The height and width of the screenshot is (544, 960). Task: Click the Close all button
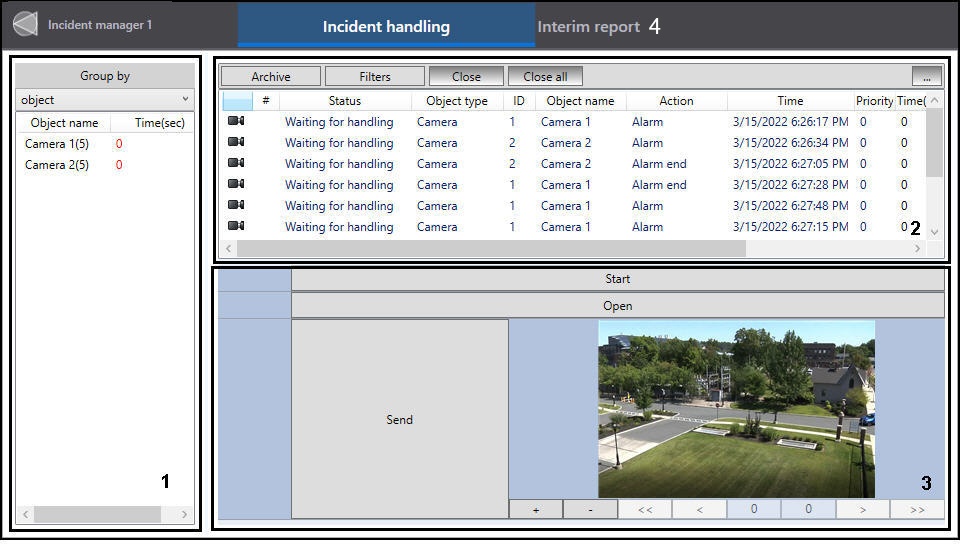[545, 76]
